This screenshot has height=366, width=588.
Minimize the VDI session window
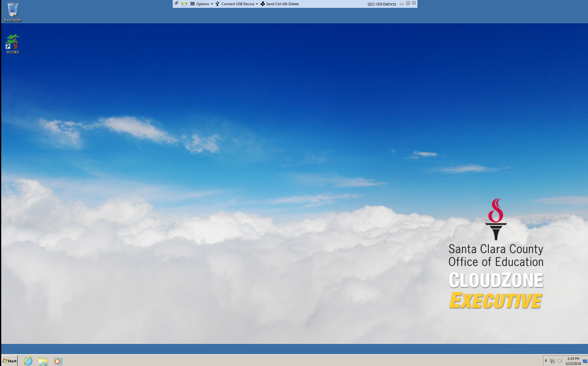[402, 4]
